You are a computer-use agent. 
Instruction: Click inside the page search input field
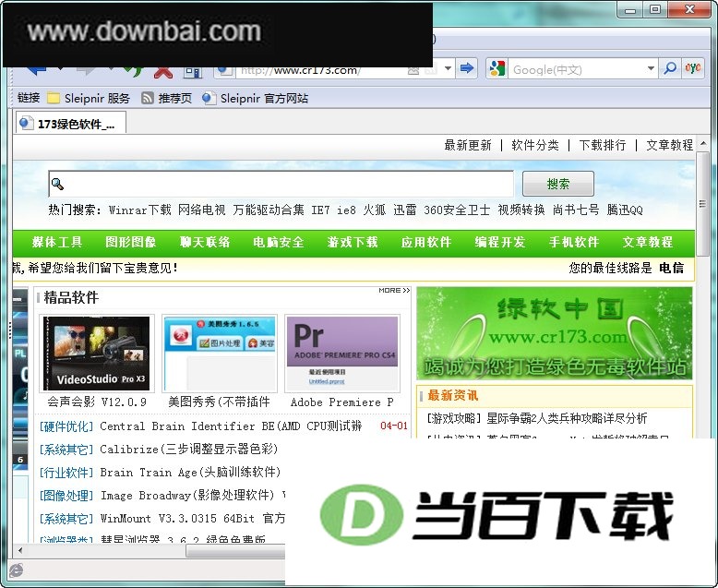pyautogui.click(x=281, y=184)
